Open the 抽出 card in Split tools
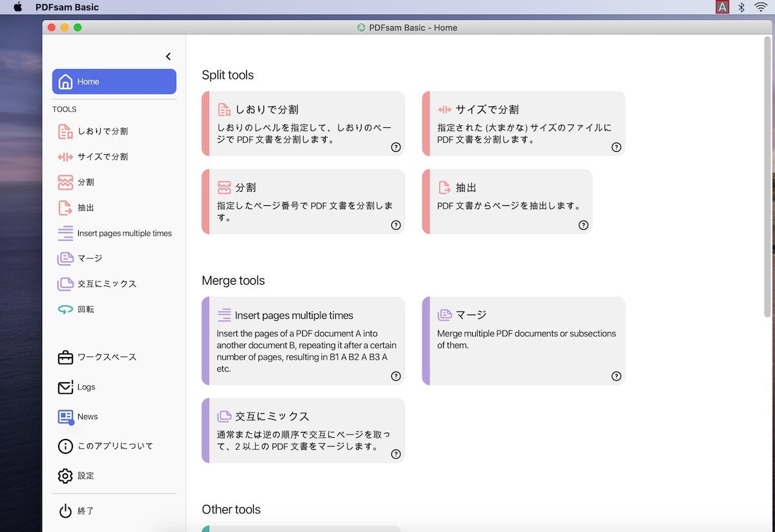The image size is (775, 532). pos(507,201)
